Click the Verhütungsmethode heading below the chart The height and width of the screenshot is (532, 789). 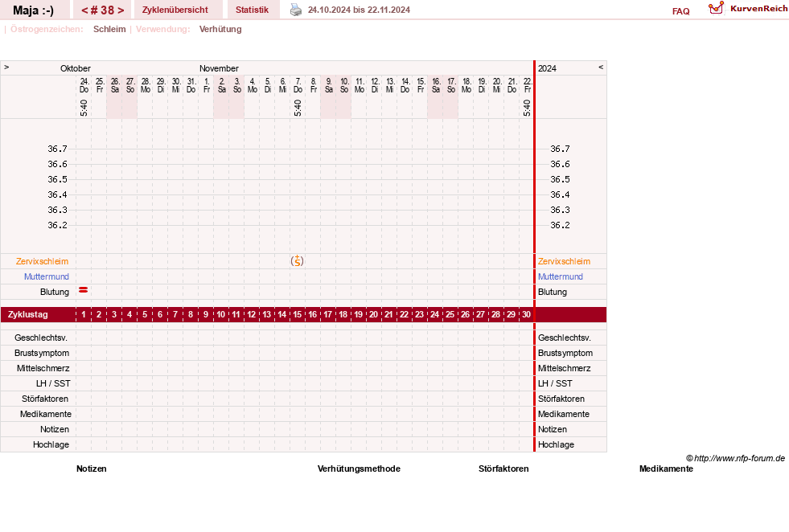[359, 469]
